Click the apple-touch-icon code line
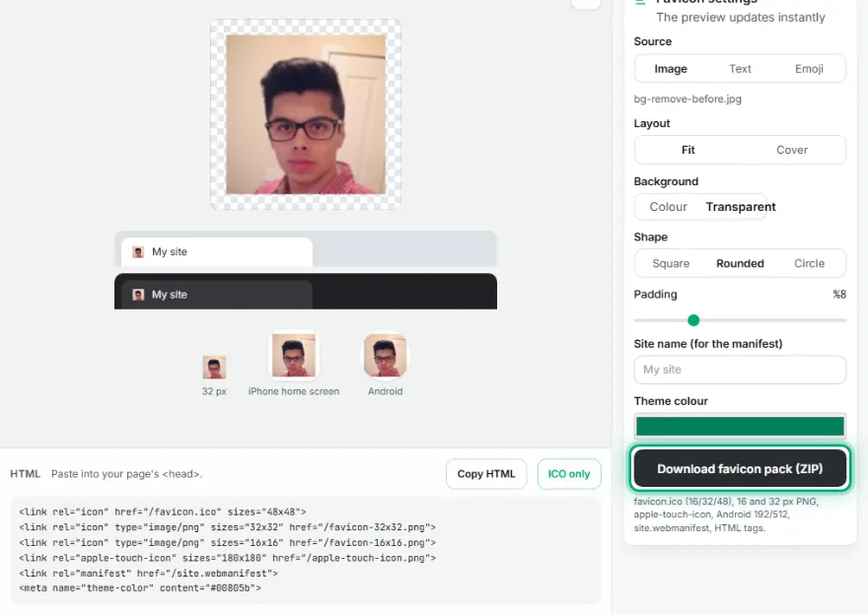The height and width of the screenshot is (615, 868). click(x=228, y=558)
